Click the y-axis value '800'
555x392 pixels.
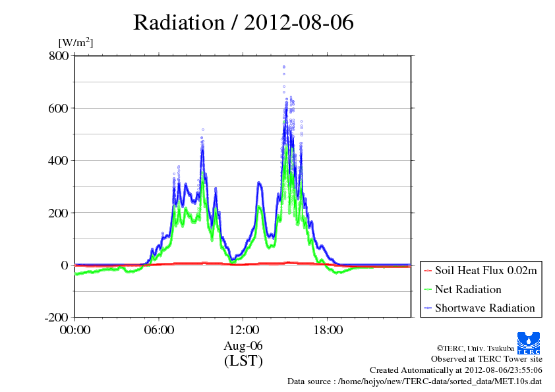pos(59,56)
